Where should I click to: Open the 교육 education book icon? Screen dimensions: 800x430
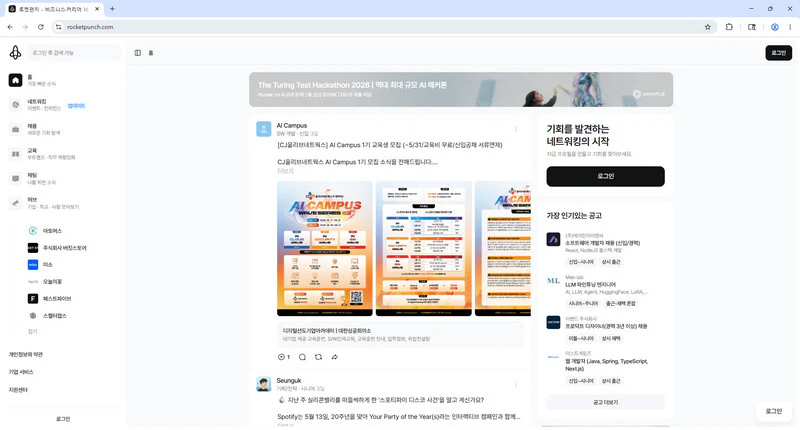[15, 154]
